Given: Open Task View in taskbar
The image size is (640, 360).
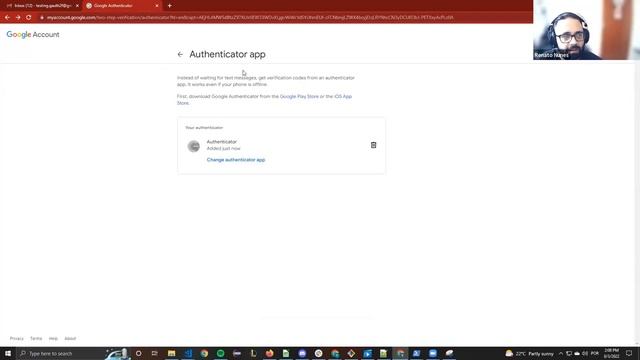Looking at the screenshot, I should (155, 353).
